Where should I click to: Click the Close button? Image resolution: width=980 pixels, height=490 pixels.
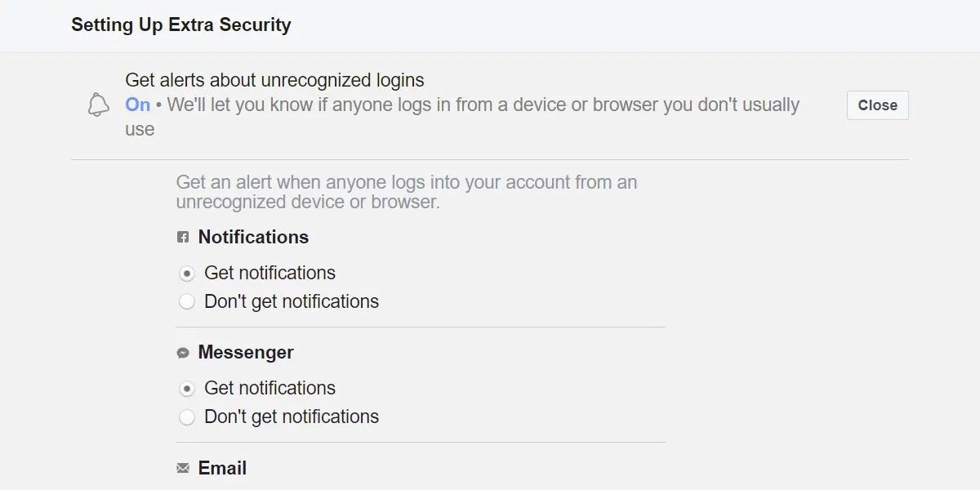(877, 105)
